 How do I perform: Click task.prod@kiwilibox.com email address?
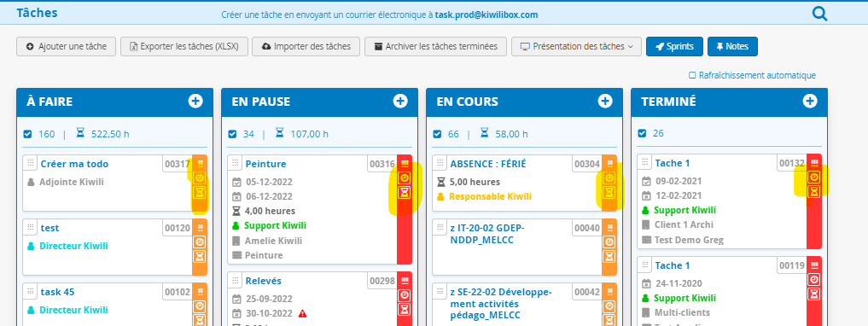click(486, 15)
